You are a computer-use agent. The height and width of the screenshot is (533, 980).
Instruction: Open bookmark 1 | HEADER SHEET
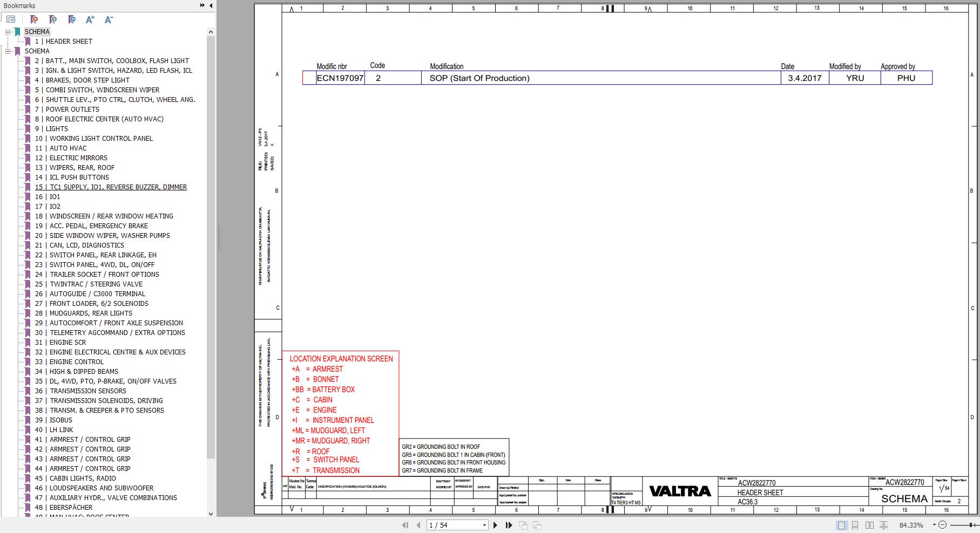pos(63,42)
